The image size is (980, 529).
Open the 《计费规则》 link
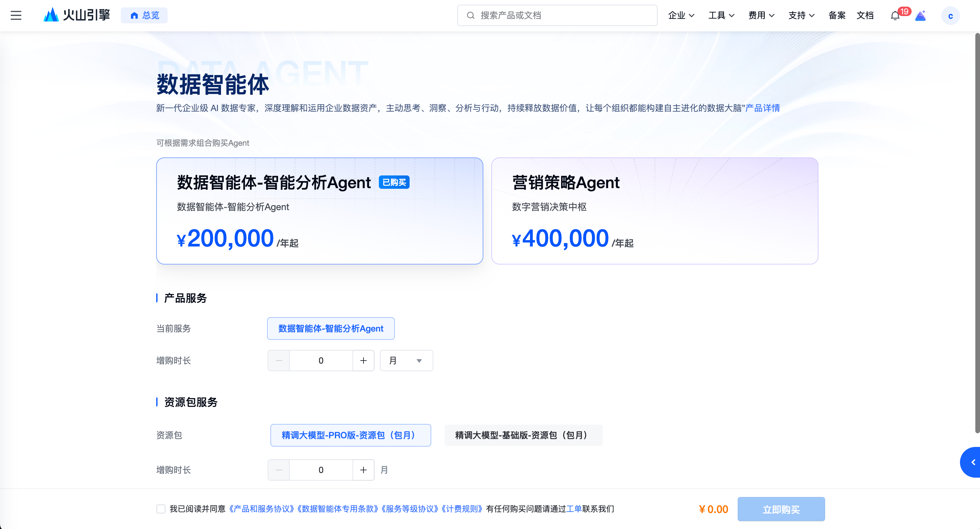point(462,509)
